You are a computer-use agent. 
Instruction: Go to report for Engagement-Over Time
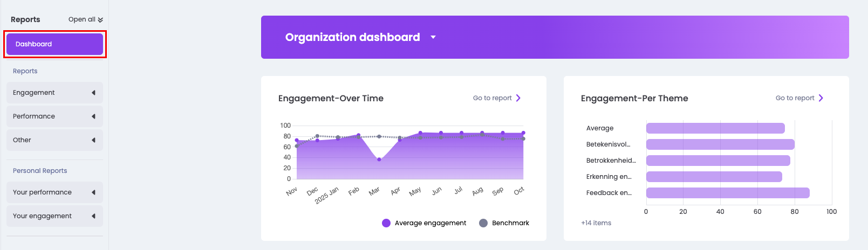pyautogui.click(x=492, y=98)
